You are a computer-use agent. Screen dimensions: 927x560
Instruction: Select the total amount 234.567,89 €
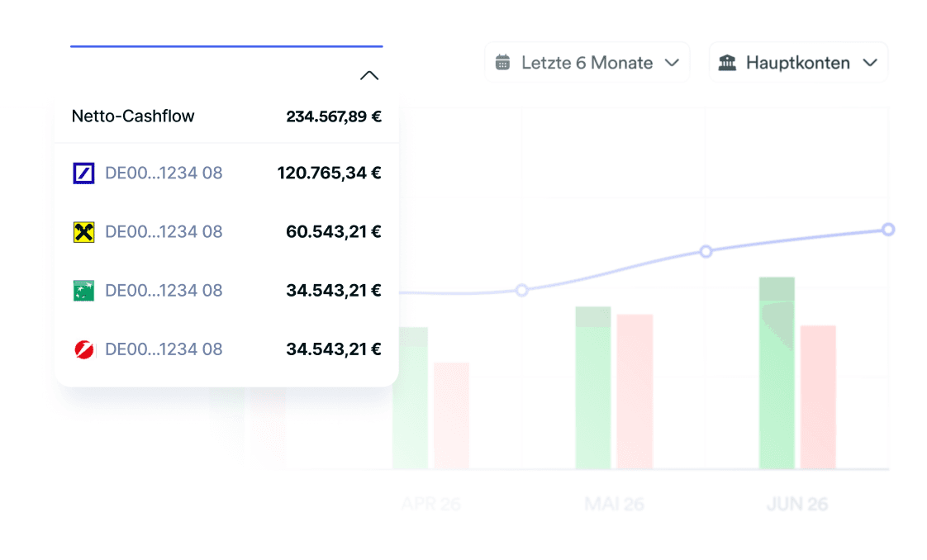click(334, 116)
